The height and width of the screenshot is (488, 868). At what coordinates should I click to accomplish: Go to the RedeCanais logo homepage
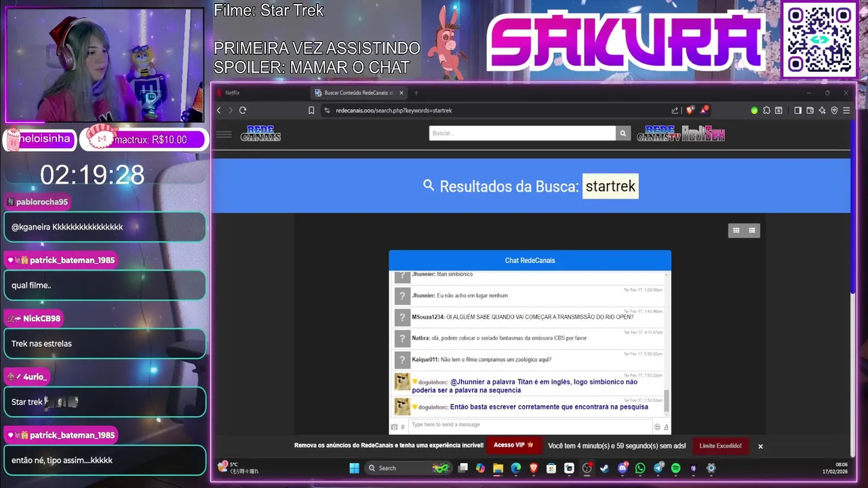260,134
